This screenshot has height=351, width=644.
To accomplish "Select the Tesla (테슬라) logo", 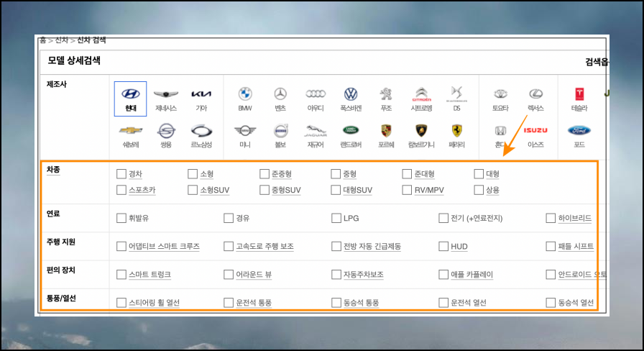I will [x=579, y=94].
